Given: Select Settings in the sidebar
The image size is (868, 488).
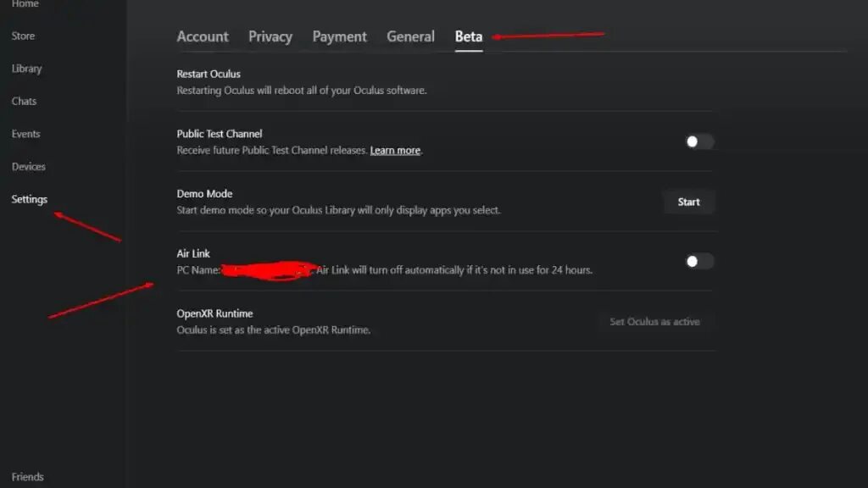Looking at the screenshot, I should point(30,199).
